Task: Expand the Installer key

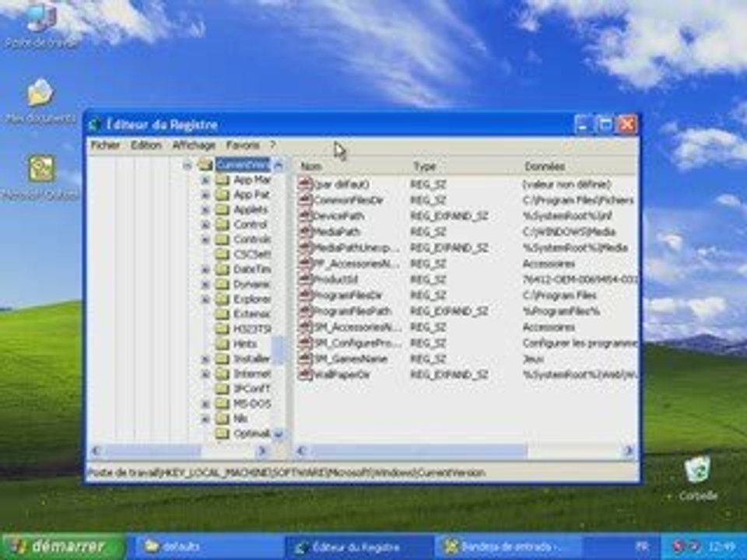Action: [205, 359]
